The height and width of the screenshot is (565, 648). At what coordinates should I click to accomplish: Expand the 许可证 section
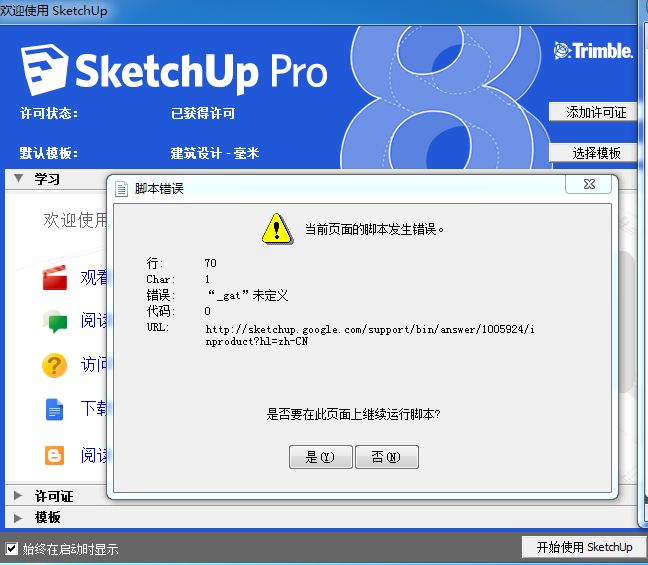[x=18, y=495]
